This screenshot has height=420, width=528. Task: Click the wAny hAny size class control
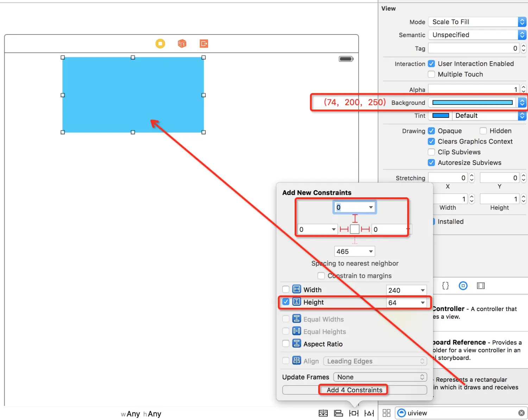click(x=141, y=414)
